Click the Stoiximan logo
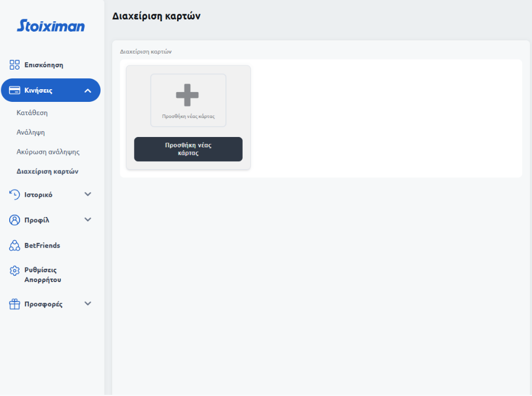This screenshot has height=396, width=532. tap(51, 26)
